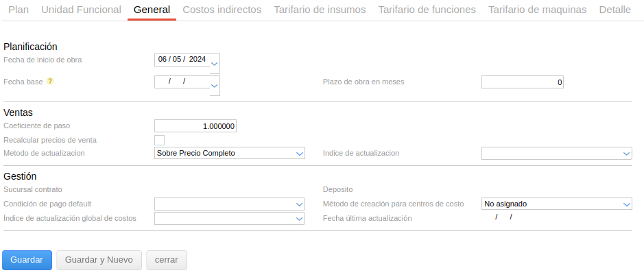Open the Fecha de inicio de obra date picker
The width and height of the screenshot is (644, 275).
(215, 65)
